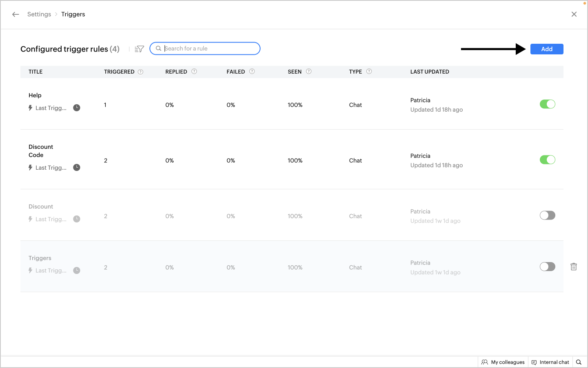Click lightning bolt icon in Discount Code row
Image resolution: width=588 pixels, height=368 pixels.
click(30, 168)
